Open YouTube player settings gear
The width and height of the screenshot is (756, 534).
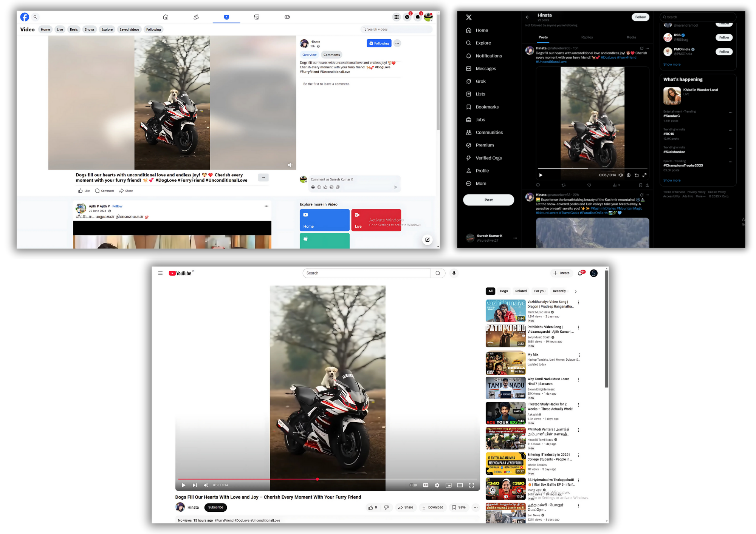click(437, 485)
